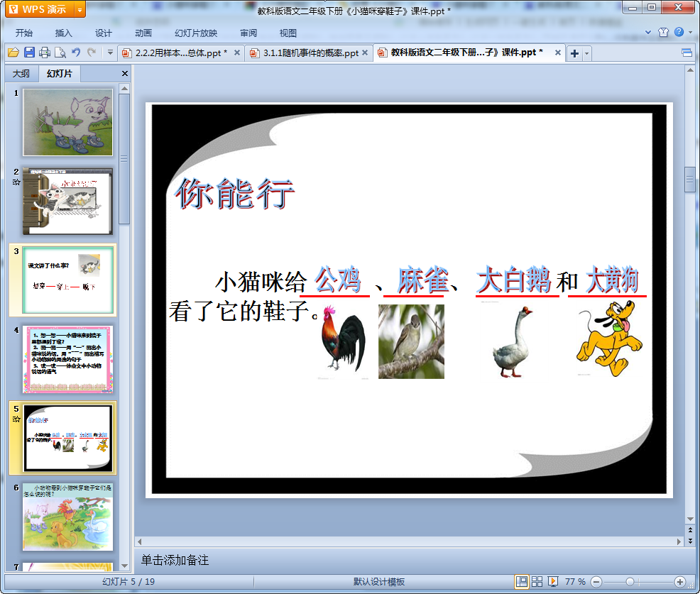
Task: Collapse the ribbon with chevron
Action: [x=648, y=32]
